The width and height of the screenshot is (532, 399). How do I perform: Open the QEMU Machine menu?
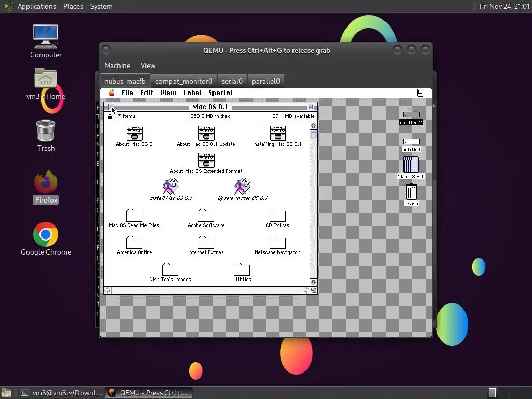[117, 65]
